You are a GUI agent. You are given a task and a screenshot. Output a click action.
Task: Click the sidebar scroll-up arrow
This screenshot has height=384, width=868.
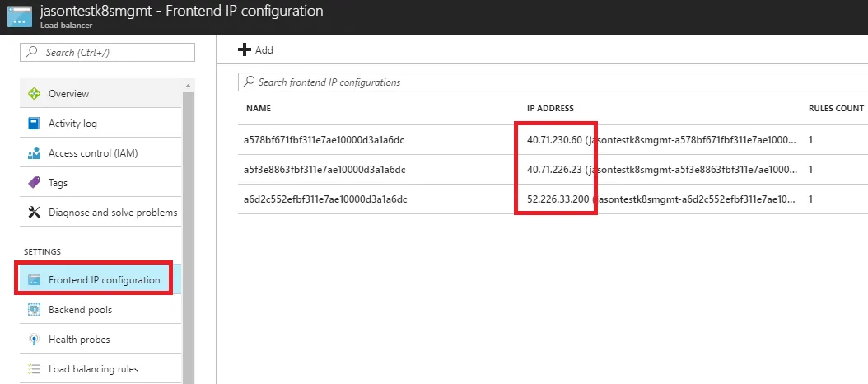click(188, 86)
